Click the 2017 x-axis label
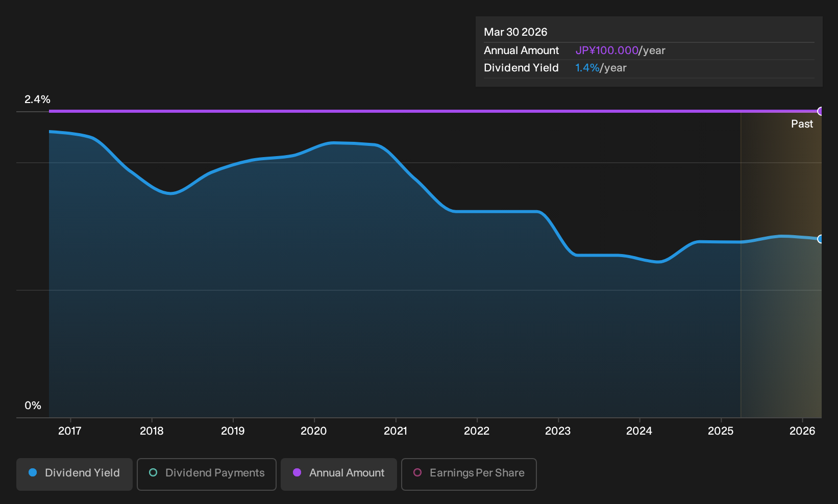Viewport: 838px width, 504px height. 70,431
